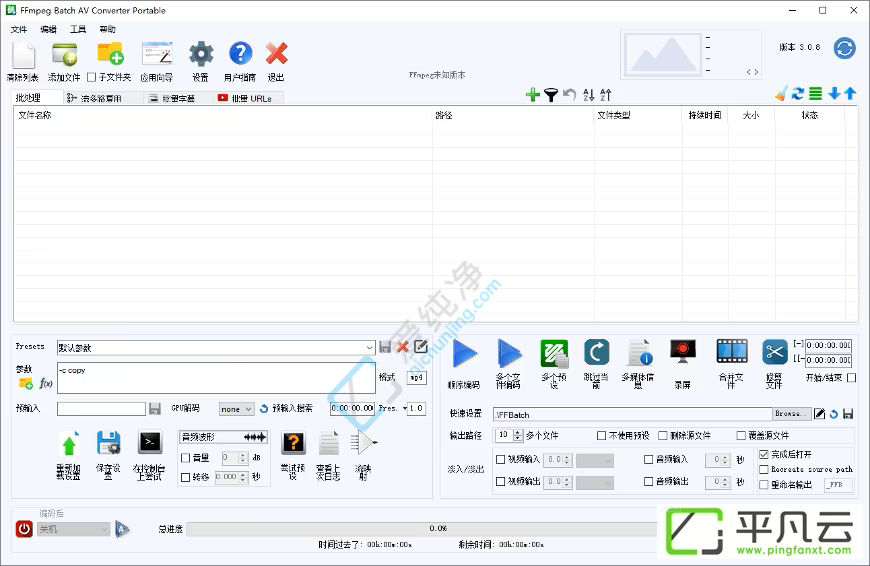
Task: Click the 尝试预设 question mark icon
Action: point(294,443)
